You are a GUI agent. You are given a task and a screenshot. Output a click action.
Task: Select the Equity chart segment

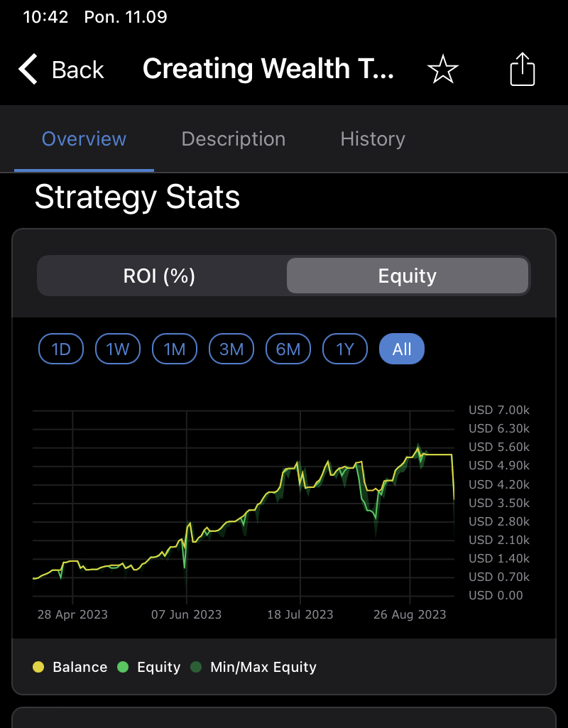[408, 276]
